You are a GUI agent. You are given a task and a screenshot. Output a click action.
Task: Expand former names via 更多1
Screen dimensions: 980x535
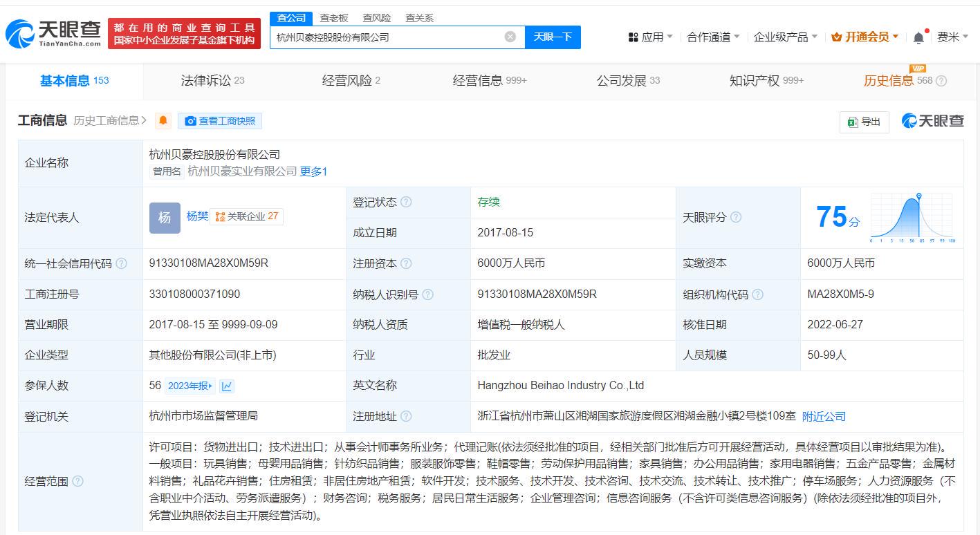click(313, 171)
